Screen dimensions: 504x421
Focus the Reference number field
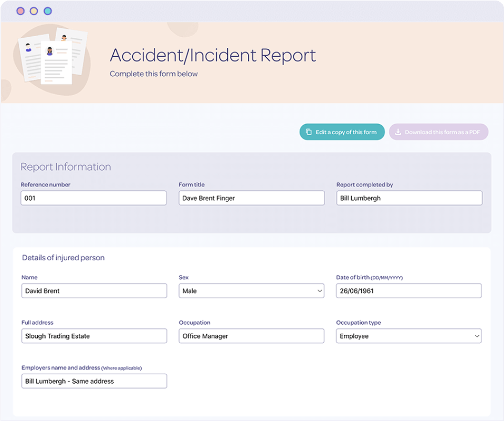pos(93,198)
